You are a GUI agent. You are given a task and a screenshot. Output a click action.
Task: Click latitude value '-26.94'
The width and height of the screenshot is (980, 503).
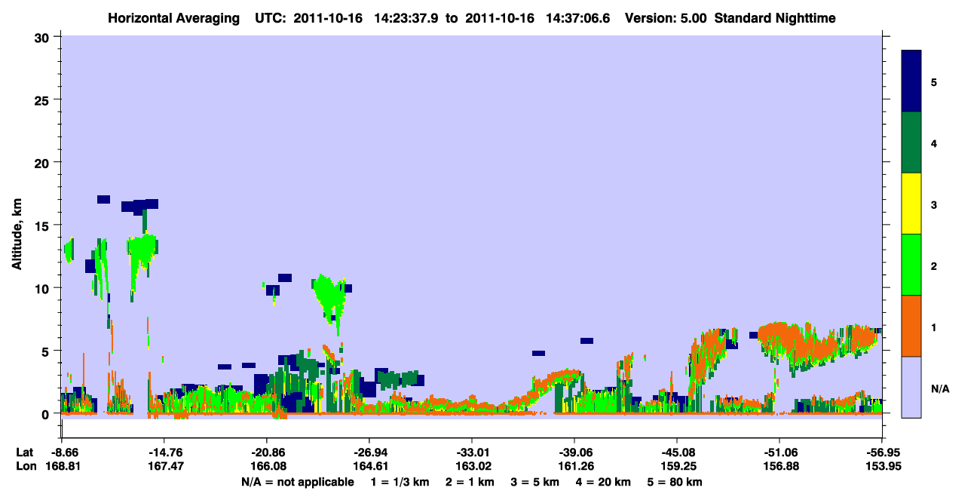tap(369, 452)
